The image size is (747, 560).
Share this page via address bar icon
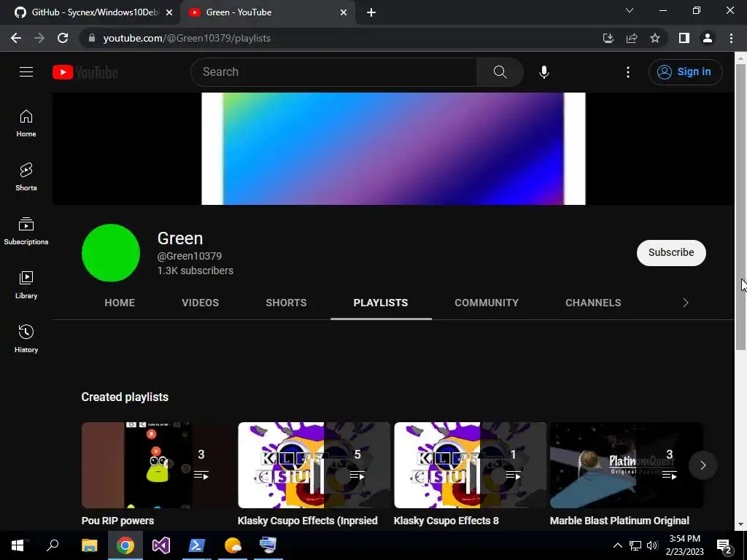(x=632, y=38)
